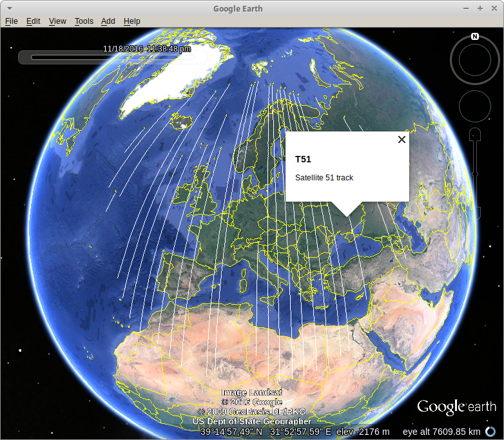
Task: Click the US Dept of State Geographer text
Action: click(252, 421)
